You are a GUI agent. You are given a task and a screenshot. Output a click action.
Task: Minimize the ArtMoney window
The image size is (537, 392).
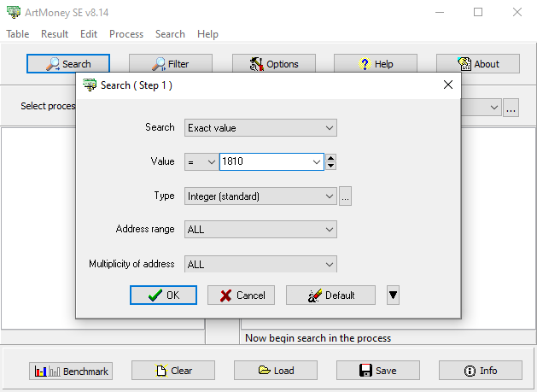click(x=440, y=12)
